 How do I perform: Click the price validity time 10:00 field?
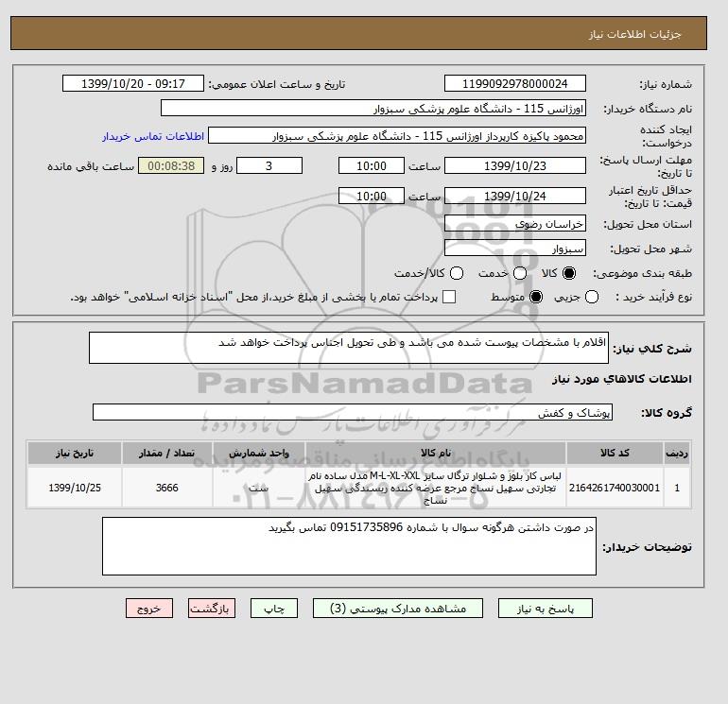(x=372, y=196)
